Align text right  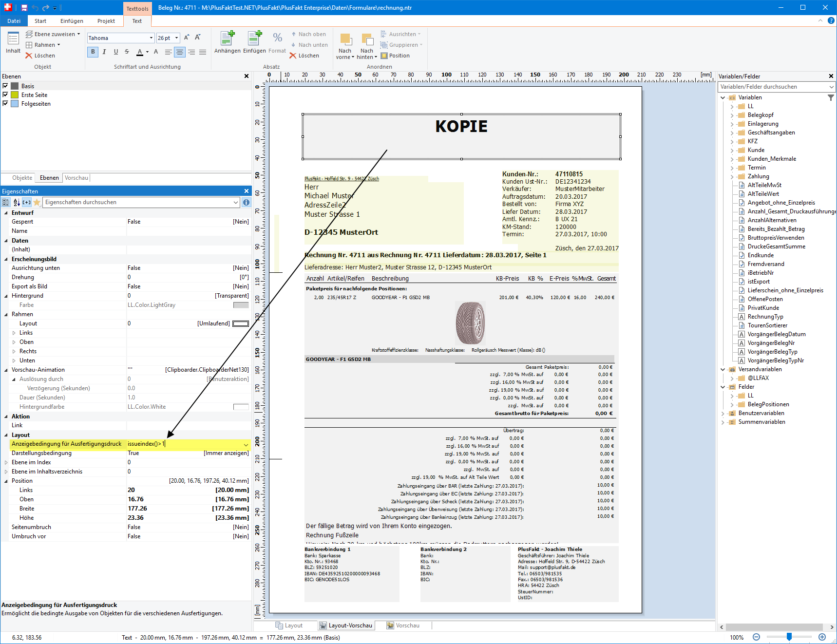pyautogui.click(x=191, y=52)
